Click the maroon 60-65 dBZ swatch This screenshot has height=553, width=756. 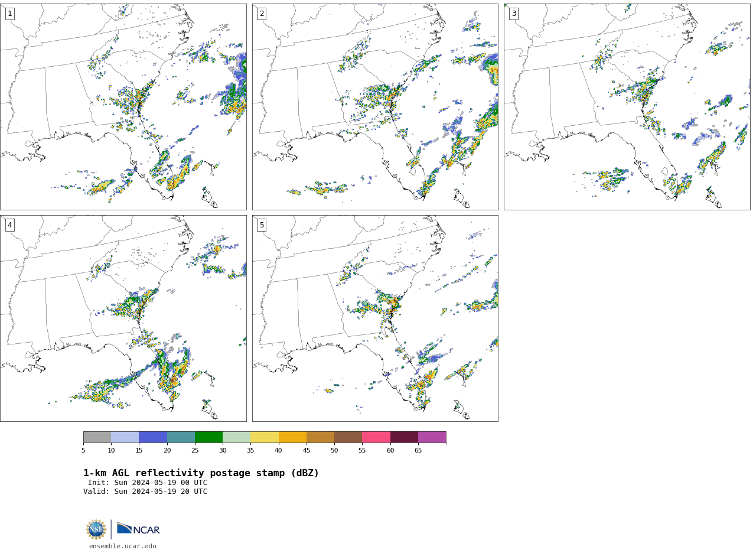(404, 437)
